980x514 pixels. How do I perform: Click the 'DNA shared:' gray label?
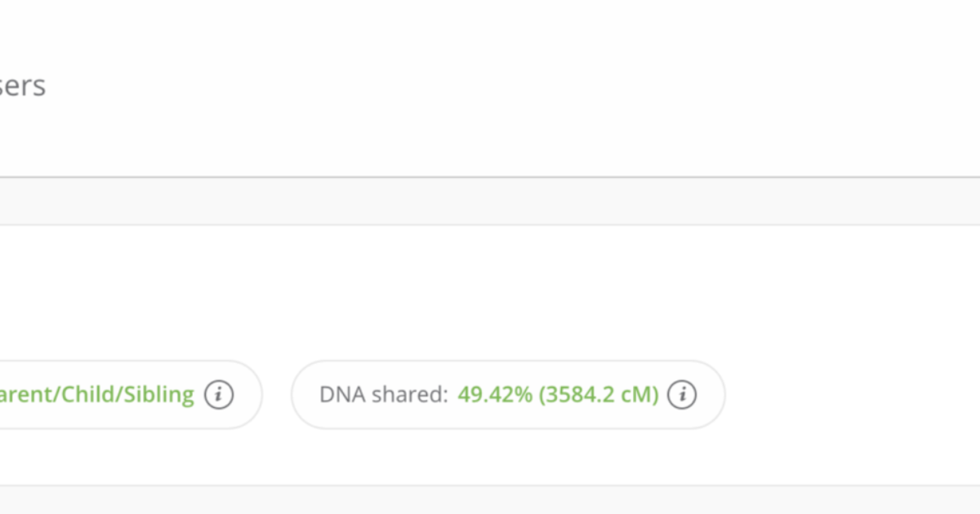[384, 395]
